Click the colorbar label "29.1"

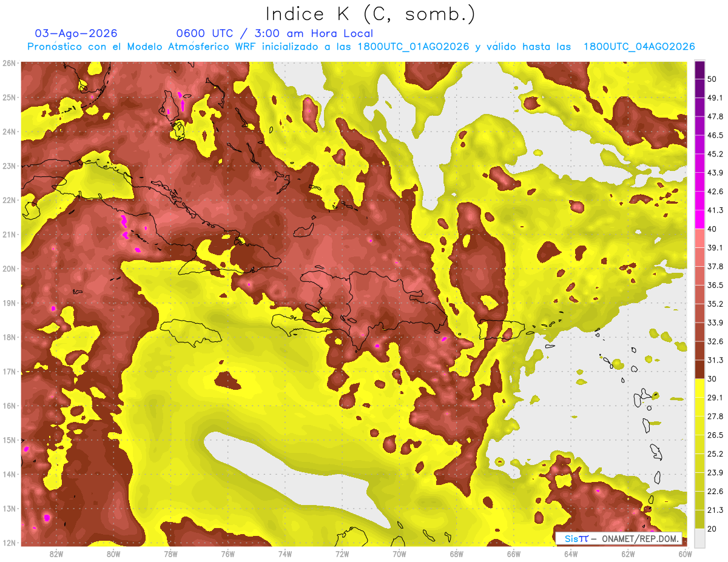(x=715, y=398)
